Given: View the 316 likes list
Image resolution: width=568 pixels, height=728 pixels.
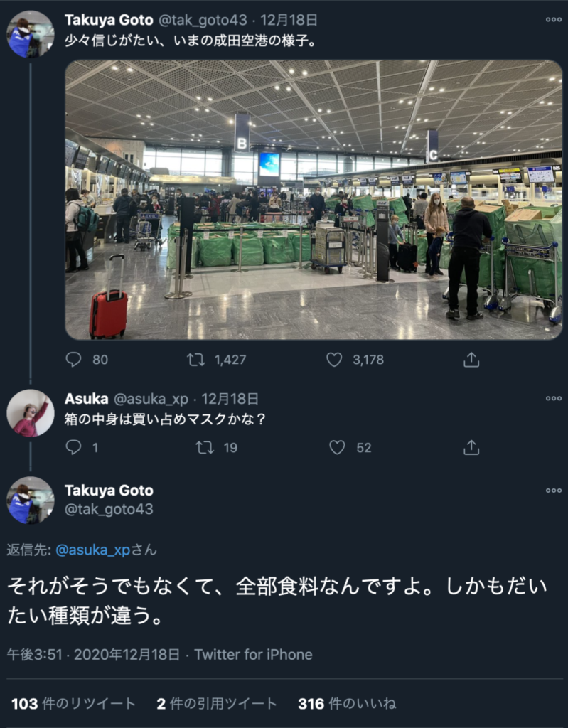Looking at the screenshot, I should [x=347, y=703].
